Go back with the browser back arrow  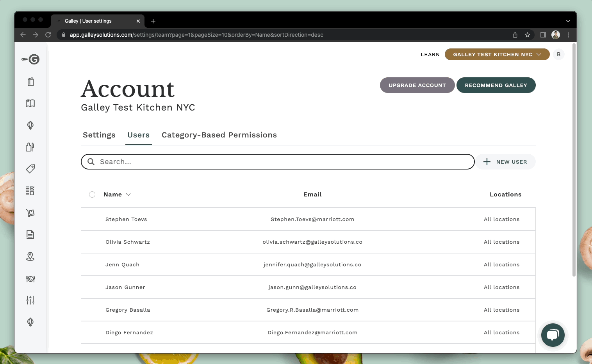coord(23,35)
